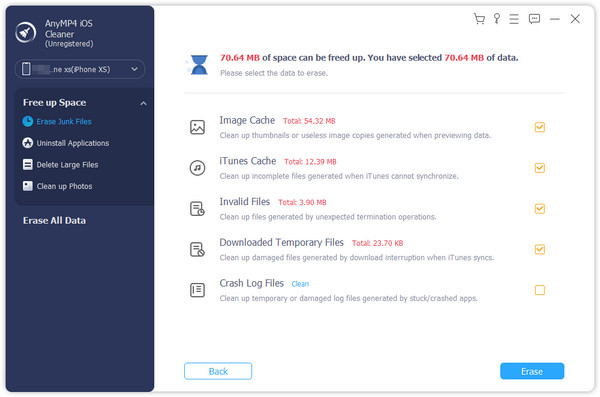The width and height of the screenshot is (600, 397).
Task: Uncheck the iTunes Cache checkbox
Action: 540,168
